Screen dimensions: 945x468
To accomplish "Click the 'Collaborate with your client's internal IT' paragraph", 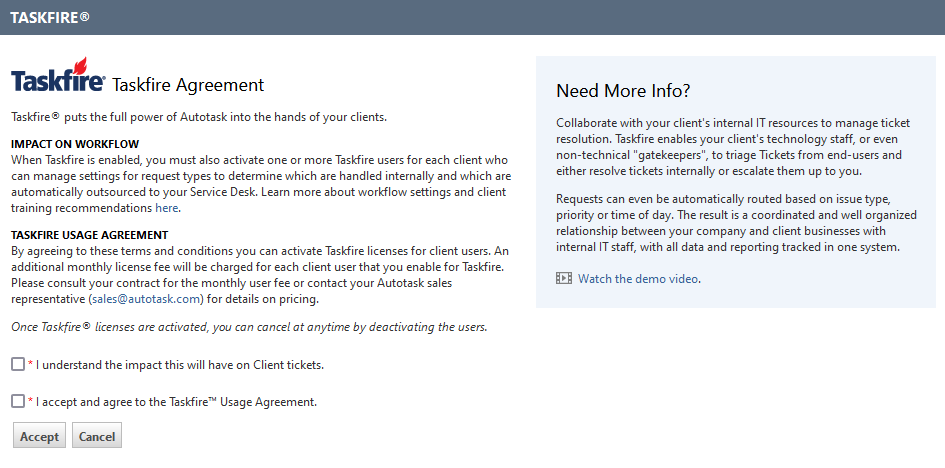I will coord(733,146).
